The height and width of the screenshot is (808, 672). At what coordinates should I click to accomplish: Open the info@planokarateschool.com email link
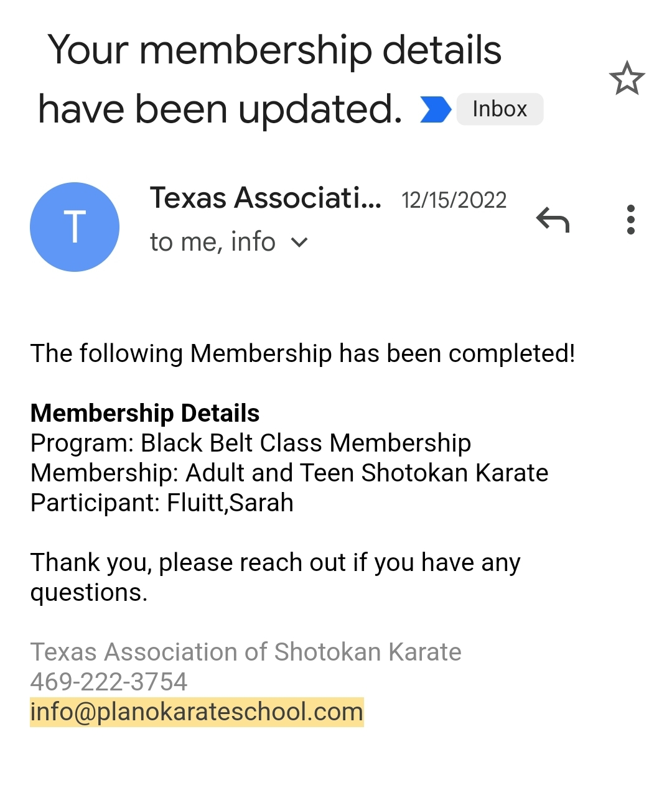tap(197, 712)
